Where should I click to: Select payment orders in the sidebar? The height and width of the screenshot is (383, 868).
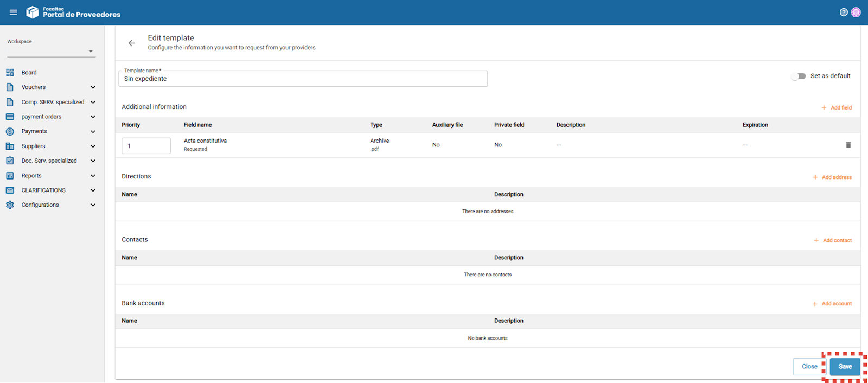(x=41, y=117)
